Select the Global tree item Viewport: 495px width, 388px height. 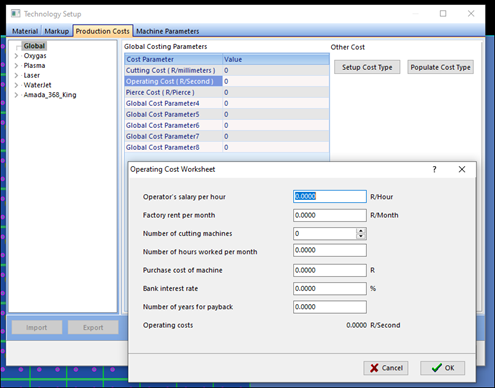click(x=34, y=46)
